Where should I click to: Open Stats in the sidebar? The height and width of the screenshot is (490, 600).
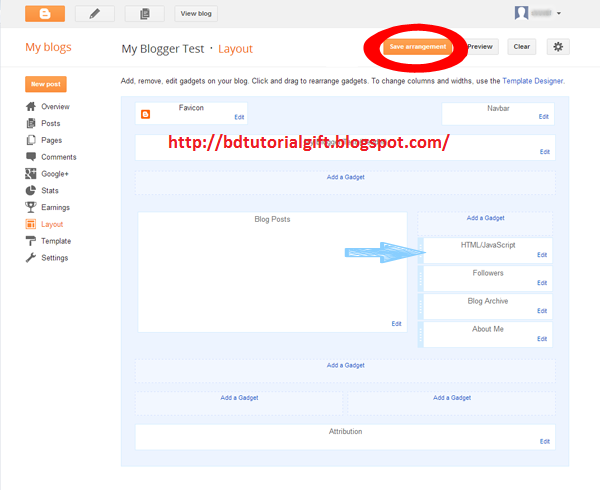click(50, 190)
